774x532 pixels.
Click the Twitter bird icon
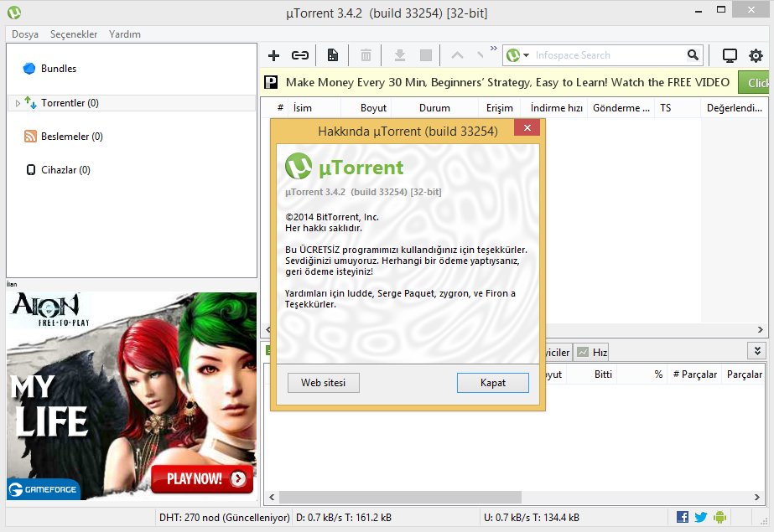tap(701, 517)
